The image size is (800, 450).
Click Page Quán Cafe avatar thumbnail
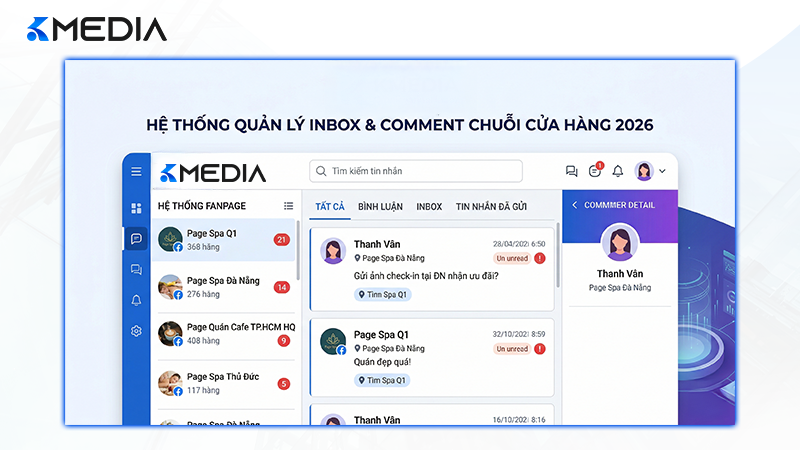click(170, 334)
